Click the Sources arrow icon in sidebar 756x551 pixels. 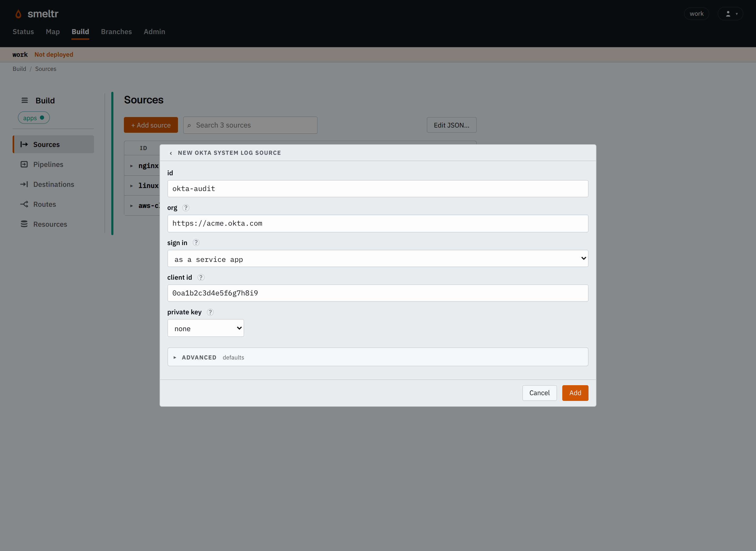click(24, 144)
